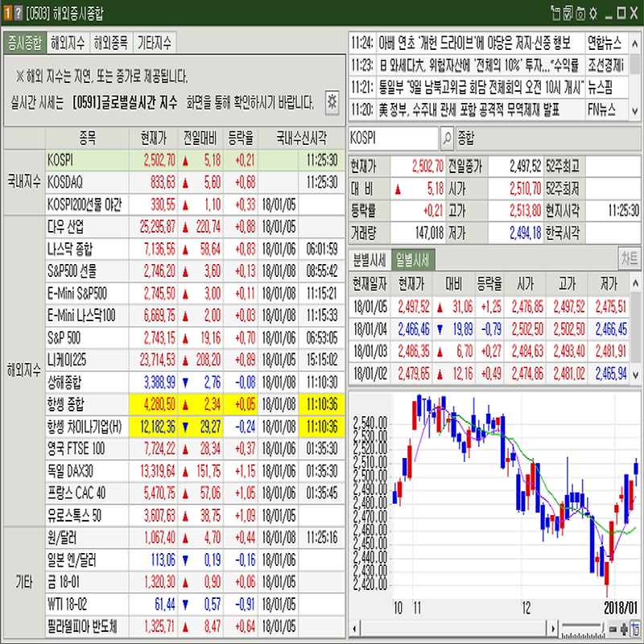Select the 증시종합 tab

[25, 43]
